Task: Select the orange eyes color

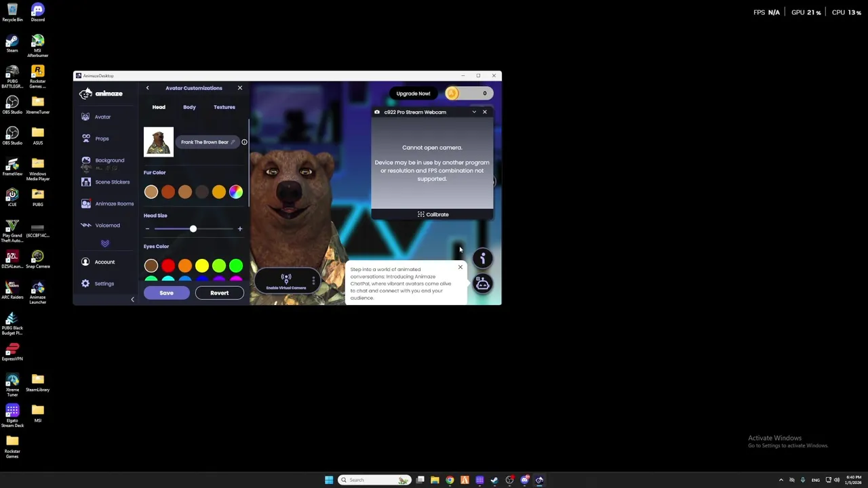Action: (185, 266)
